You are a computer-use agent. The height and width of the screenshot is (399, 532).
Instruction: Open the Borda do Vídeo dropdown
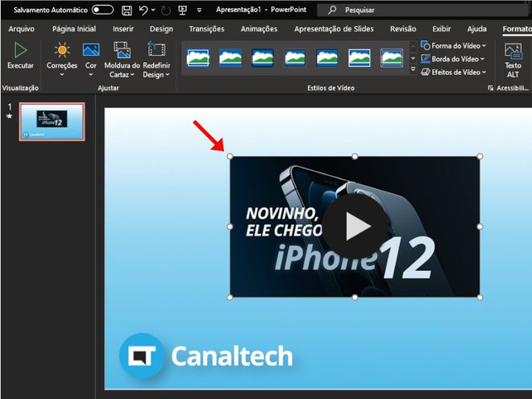pos(453,59)
